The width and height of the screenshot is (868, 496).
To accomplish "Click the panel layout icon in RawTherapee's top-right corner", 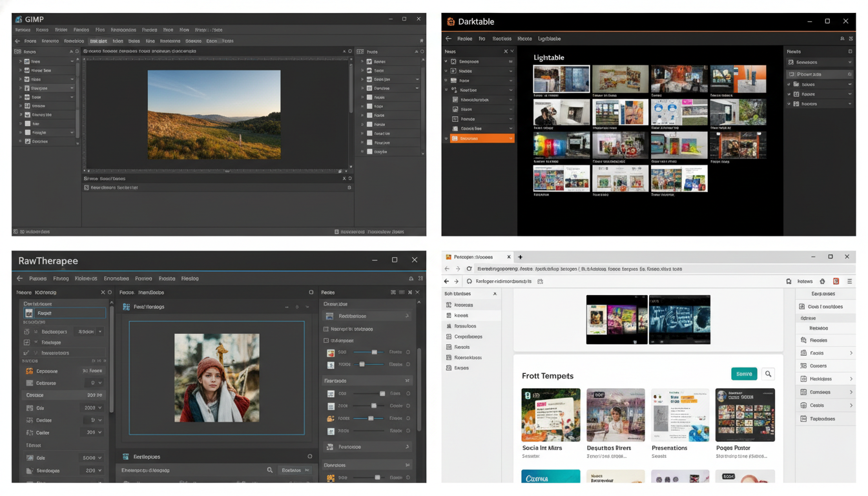I will tap(421, 278).
